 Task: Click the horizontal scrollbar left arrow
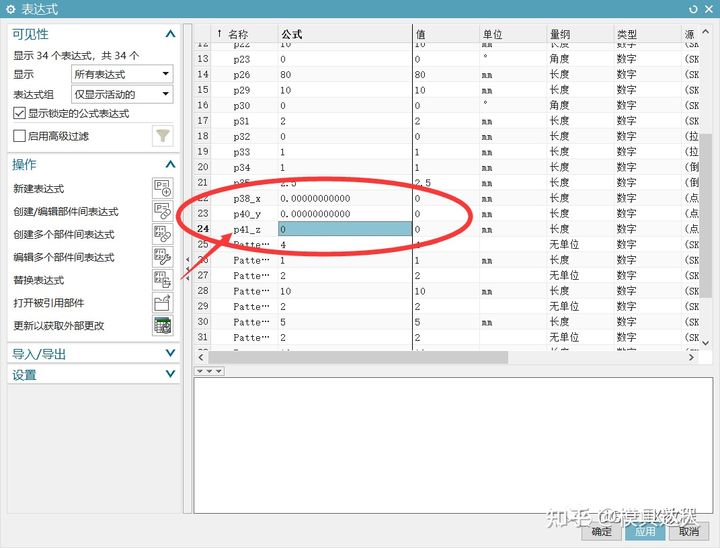[x=201, y=357]
